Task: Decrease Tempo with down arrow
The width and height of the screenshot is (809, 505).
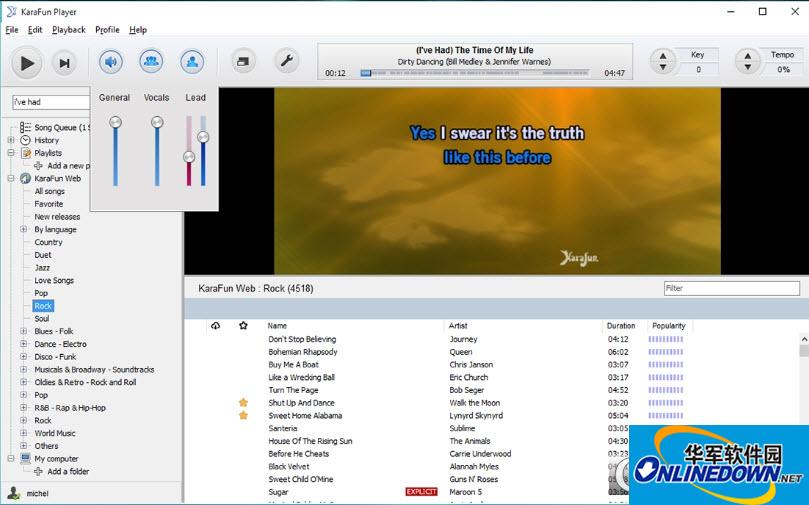Action: click(x=748, y=68)
